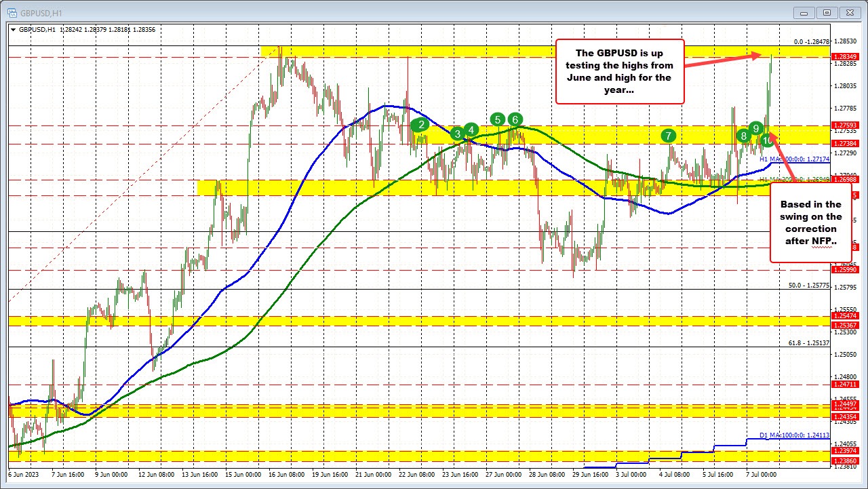868x489 pixels.
Task: Expand the GBPUSD,H1 symbol dropdown triangle
Action: pyautogui.click(x=13, y=30)
